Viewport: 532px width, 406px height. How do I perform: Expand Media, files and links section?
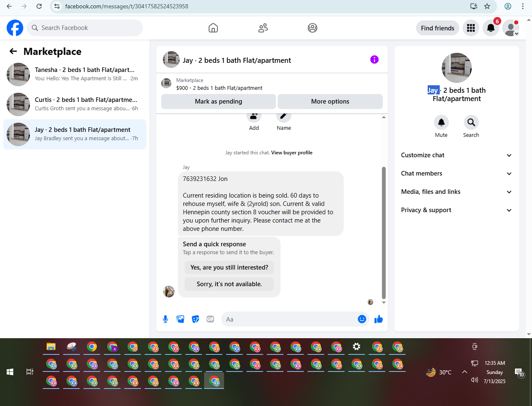coord(456,192)
